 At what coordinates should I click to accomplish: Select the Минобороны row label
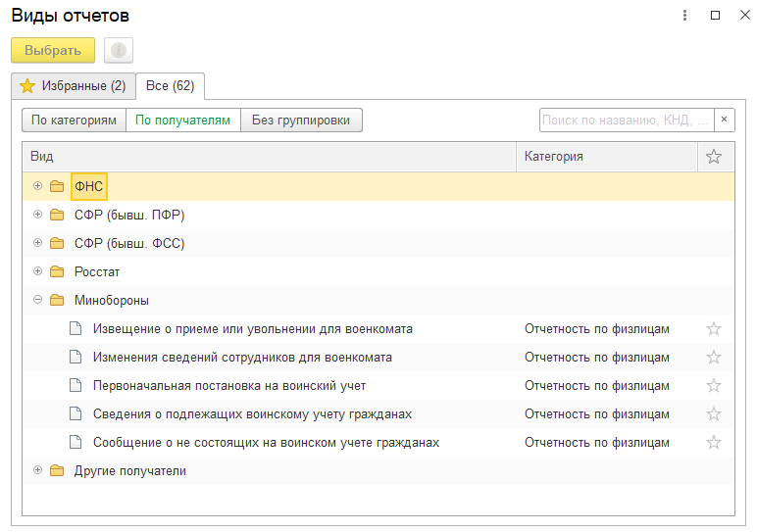click(112, 301)
